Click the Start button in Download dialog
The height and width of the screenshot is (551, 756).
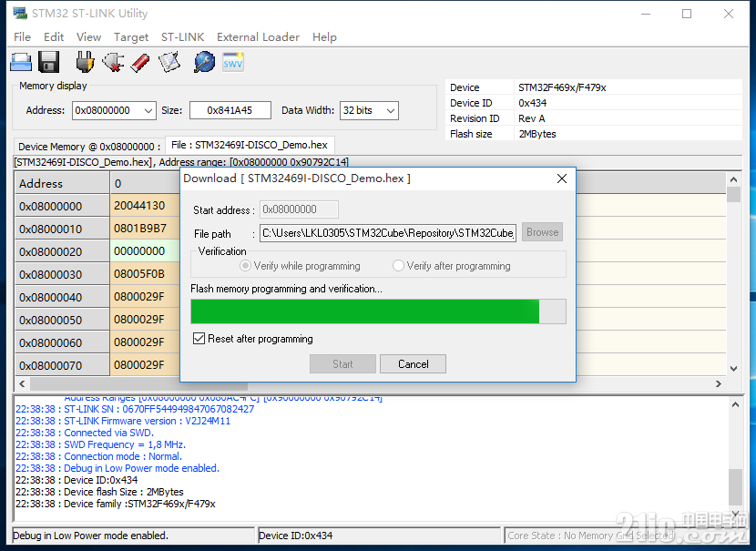(x=342, y=364)
